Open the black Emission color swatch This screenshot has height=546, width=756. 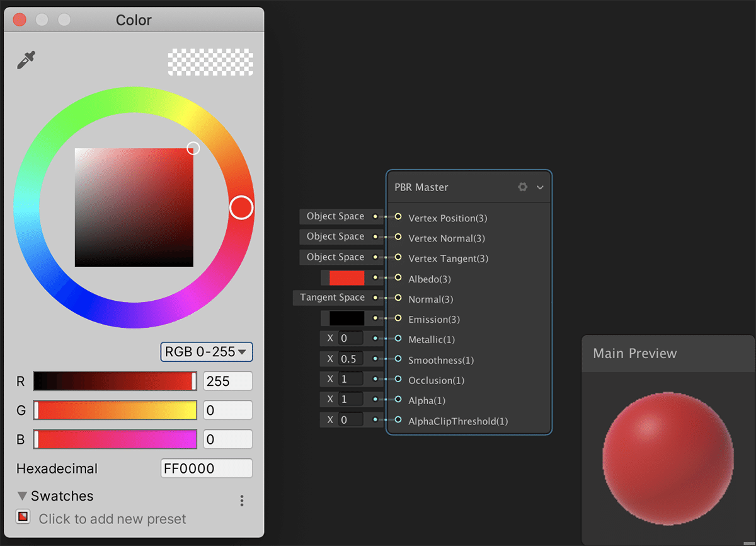(x=346, y=318)
